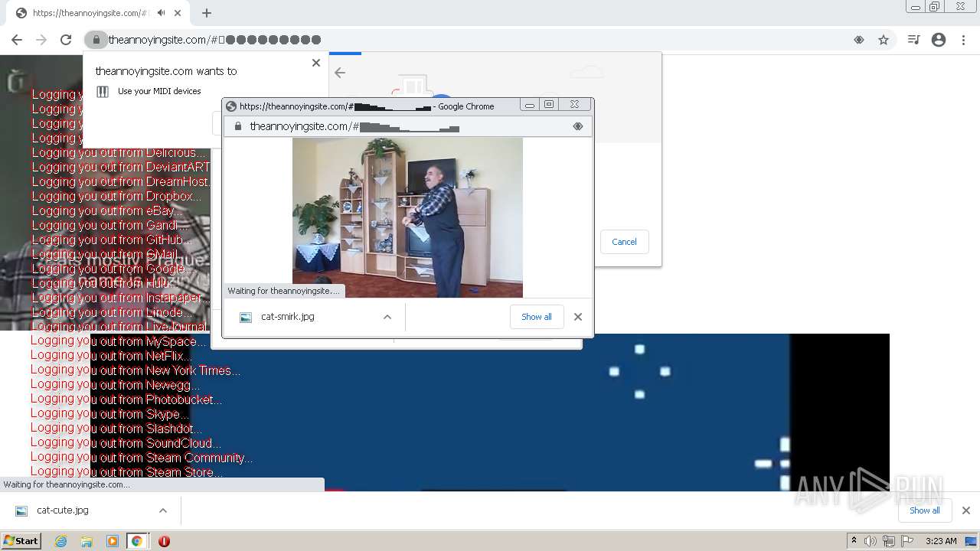Close the main window's download bar
The height and width of the screenshot is (551, 980).
pyautogui.click(x=966, y=510)
